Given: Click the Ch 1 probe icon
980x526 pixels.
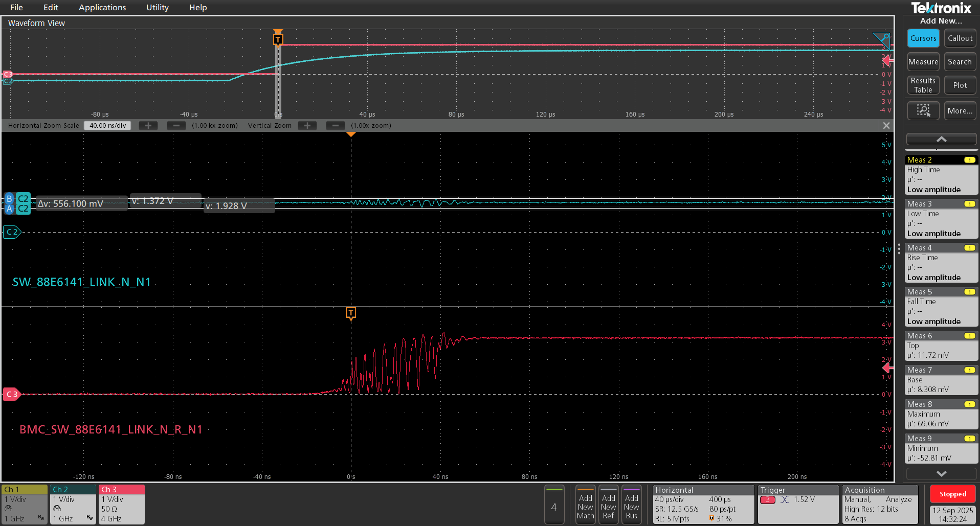Looking at the screenshot, I should pos(8,509).
